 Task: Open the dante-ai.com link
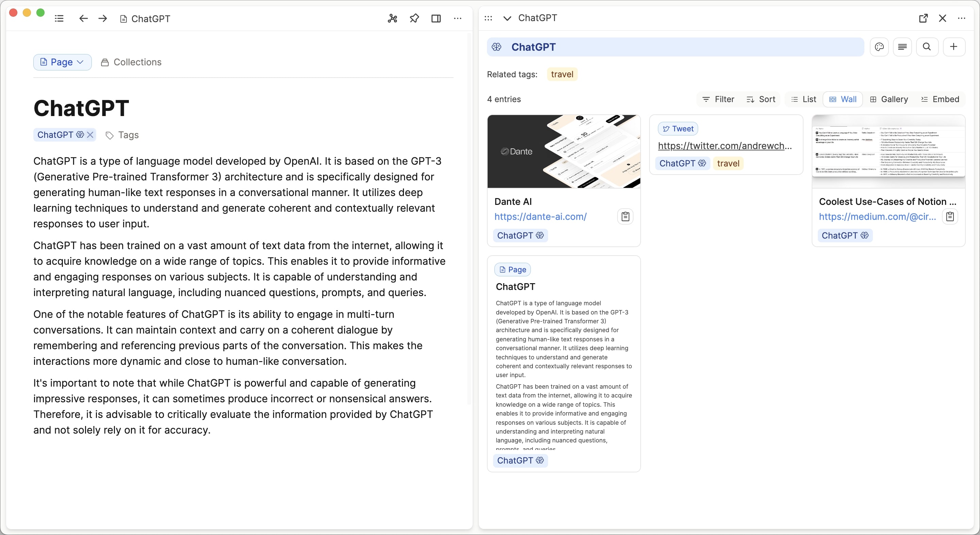click(540, 217)
